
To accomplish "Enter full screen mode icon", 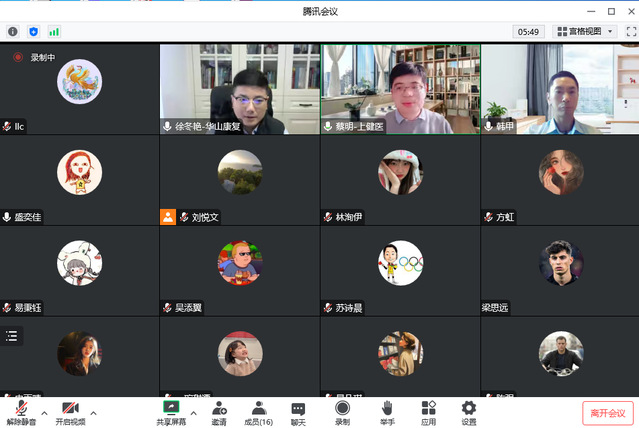I will coord(628,31).
